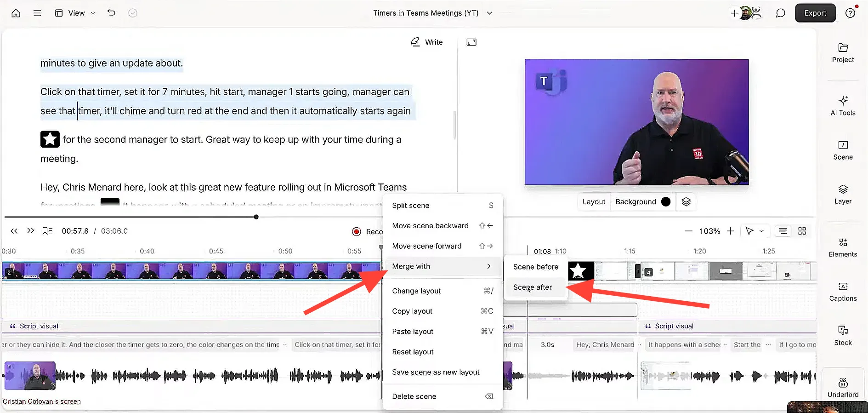Click the Background button
Viewport: 868px width, 413px height.
coord(643,202)
